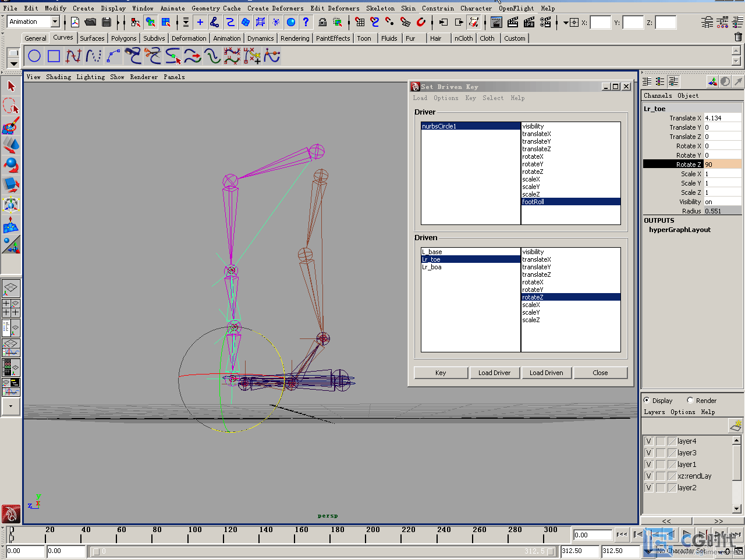Select the Rotate tool in toolbox
The image size is (745, 560).
pos(11,165)
